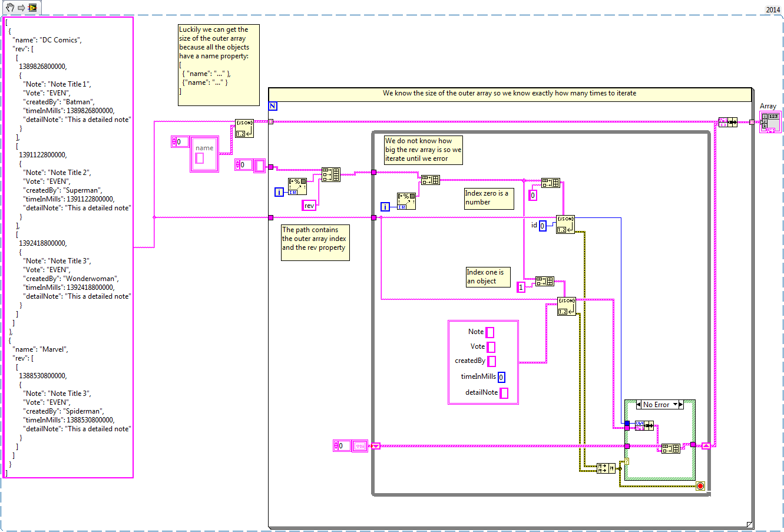The height and width of the screenshot is (532, 784).
Task: Click the left shift register on while loop
Action: [376, 446]
